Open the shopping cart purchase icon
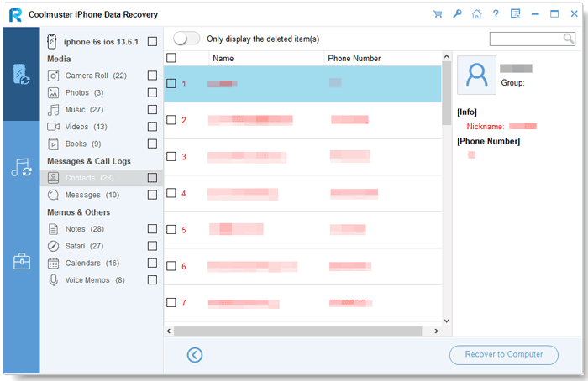This screenshot has width=588, height=381. click(438, 14)
